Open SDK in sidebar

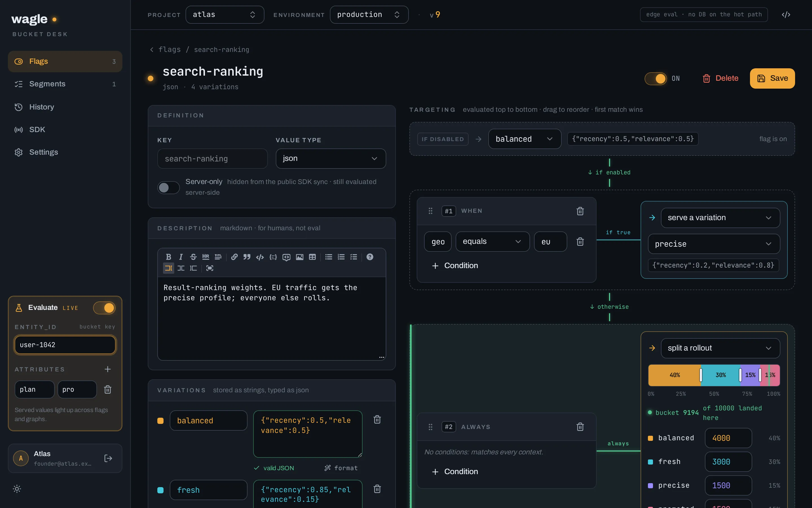coord(65,129)
